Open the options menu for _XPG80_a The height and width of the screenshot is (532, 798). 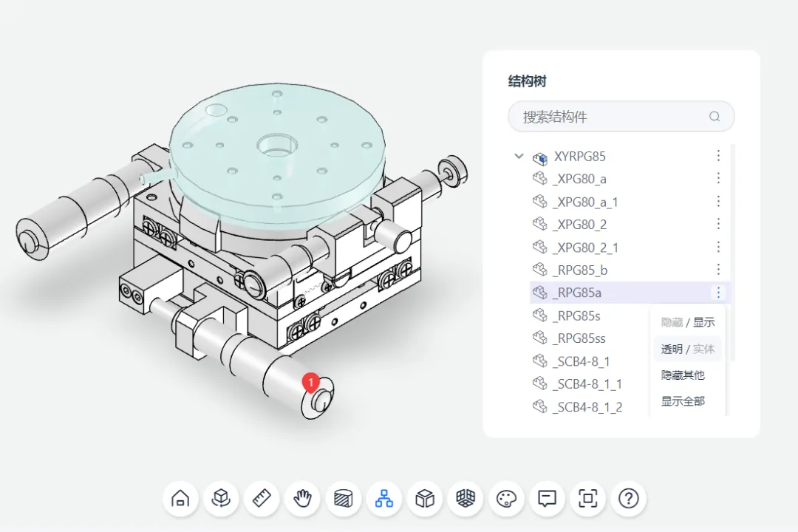pos(718,179)
